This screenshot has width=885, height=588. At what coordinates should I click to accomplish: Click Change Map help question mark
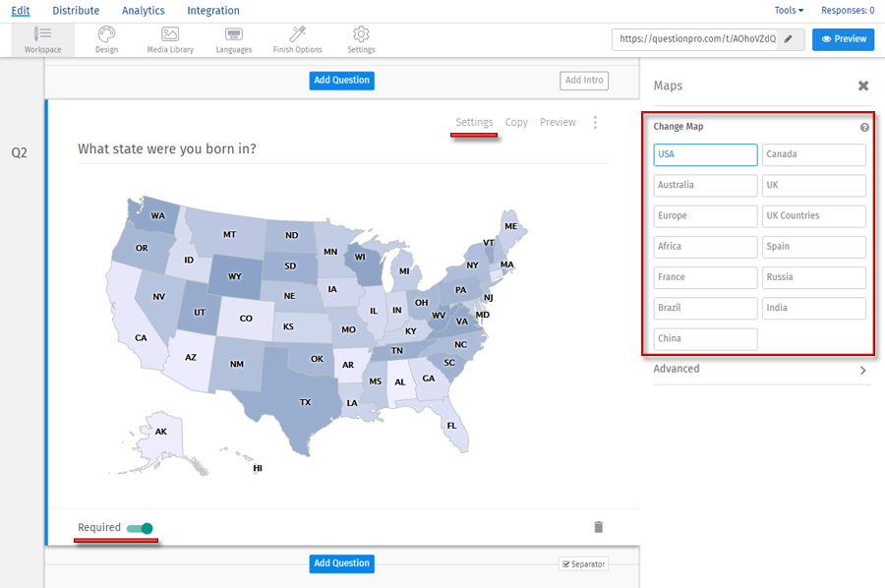click(864, 128)
